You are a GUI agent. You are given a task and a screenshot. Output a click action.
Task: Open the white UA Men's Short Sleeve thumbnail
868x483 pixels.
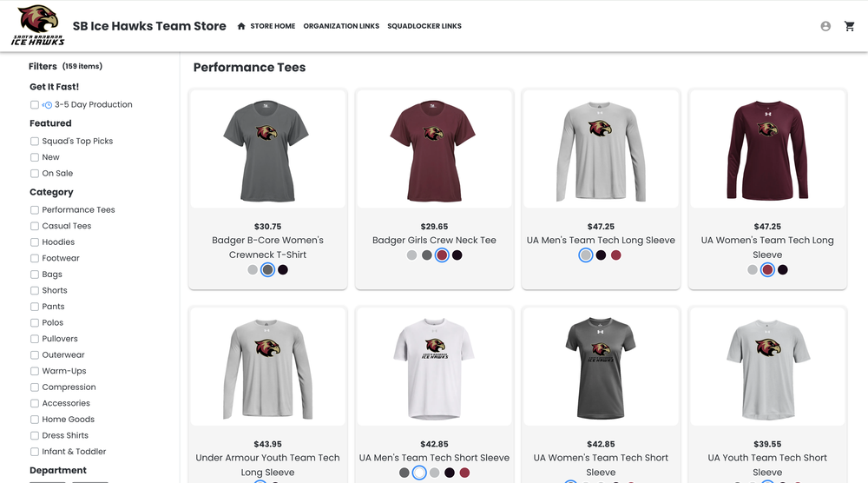click(x=434, y=367)
